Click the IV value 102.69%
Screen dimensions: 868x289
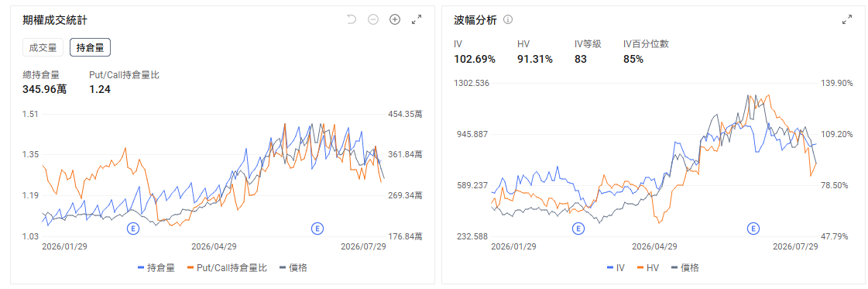[x=475, y=59]
